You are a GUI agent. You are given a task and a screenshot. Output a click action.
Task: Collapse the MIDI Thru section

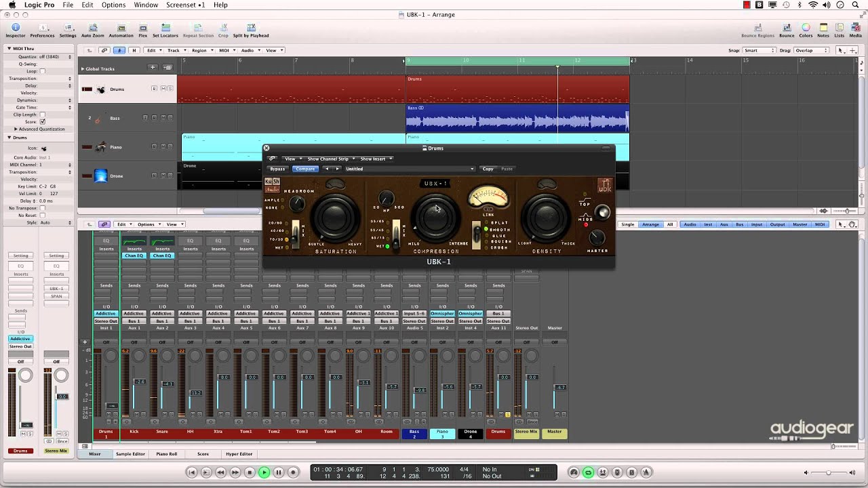coord(9,48)
